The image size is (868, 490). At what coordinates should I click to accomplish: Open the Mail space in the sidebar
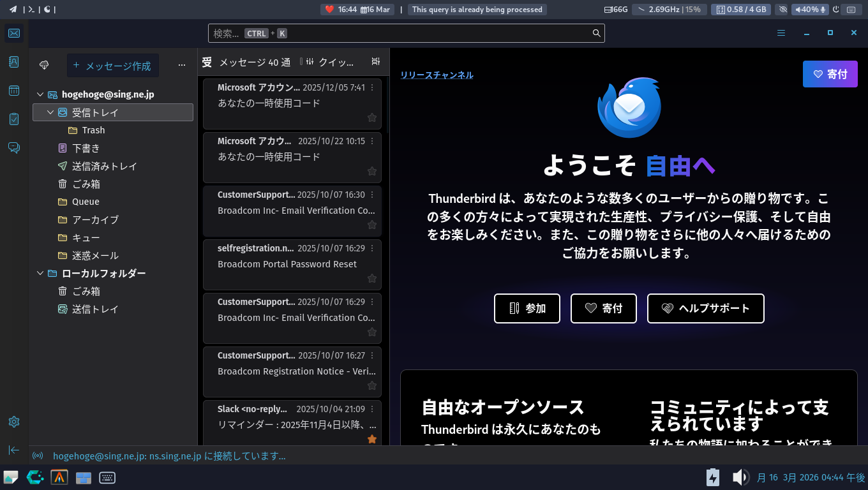tap(14, 33)
